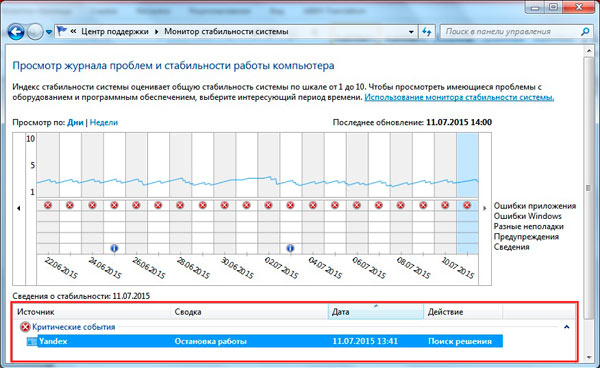Select the application error icon for 02.07.2015
The width and height of the screenshot is (600, 368).
(x=268, y=205)
